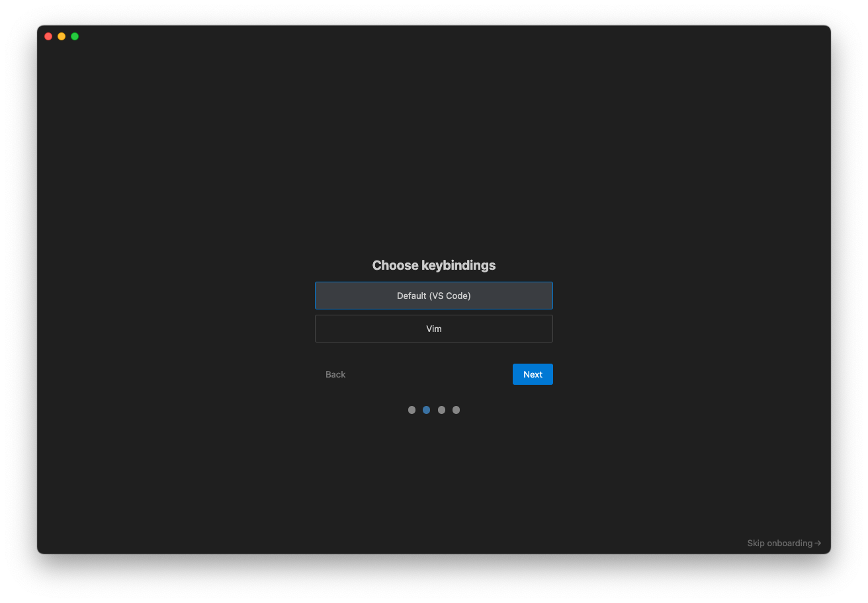Minimize the window with the yellow button
Image resolution: width=868 pixels, height=603 pixels.
point(62,36)
